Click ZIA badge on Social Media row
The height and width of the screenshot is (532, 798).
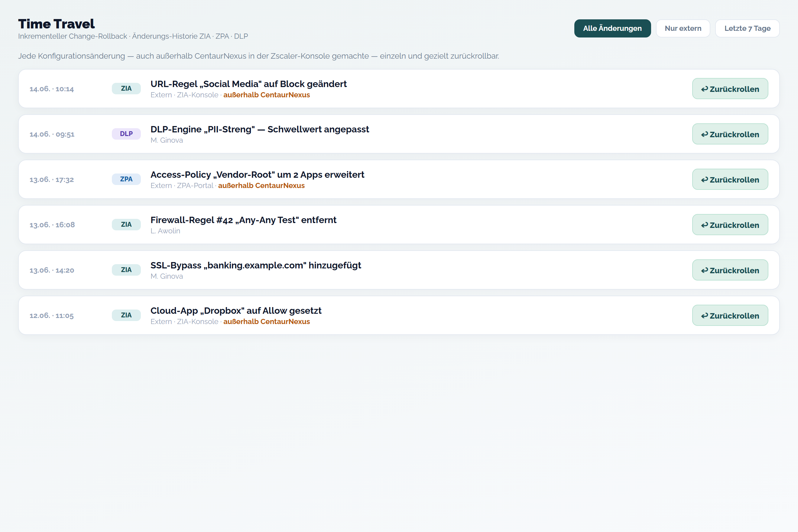[126, 89]
